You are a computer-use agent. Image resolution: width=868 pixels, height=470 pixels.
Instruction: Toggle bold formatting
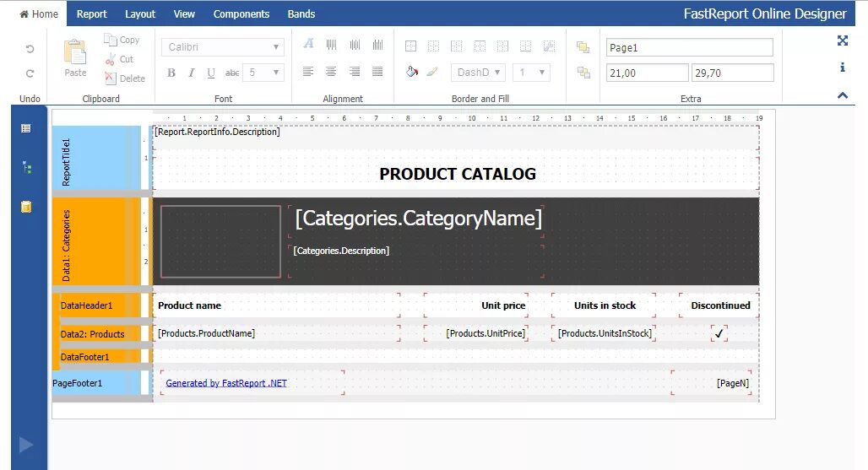[x=171, y=73]
